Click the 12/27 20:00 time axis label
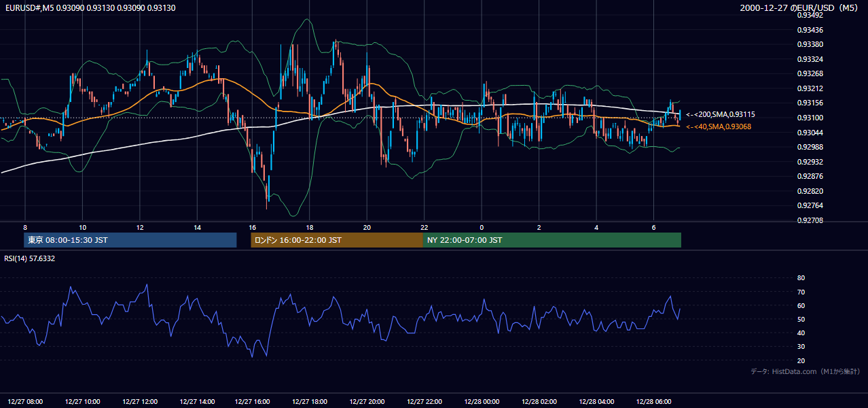This screenshot has height=408, width=868. (x=367, y=401)
